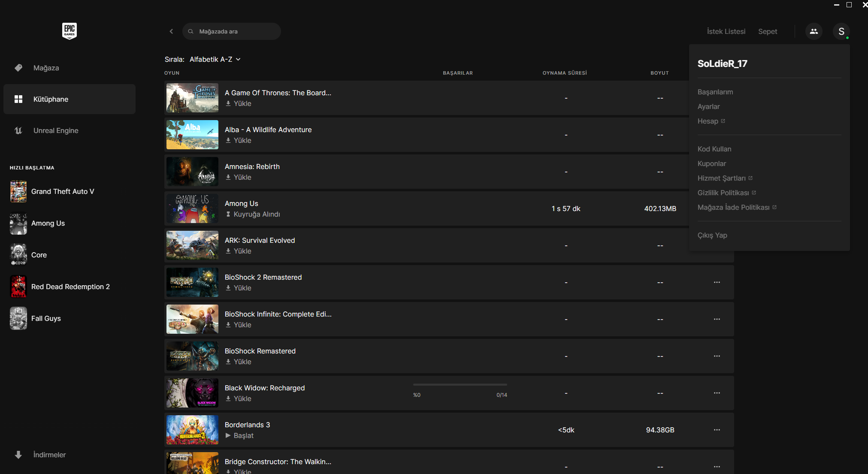This screenshot has height=474, width=868.
Task: Click the SoLdieR_17 username header
Action: (723, 63)
